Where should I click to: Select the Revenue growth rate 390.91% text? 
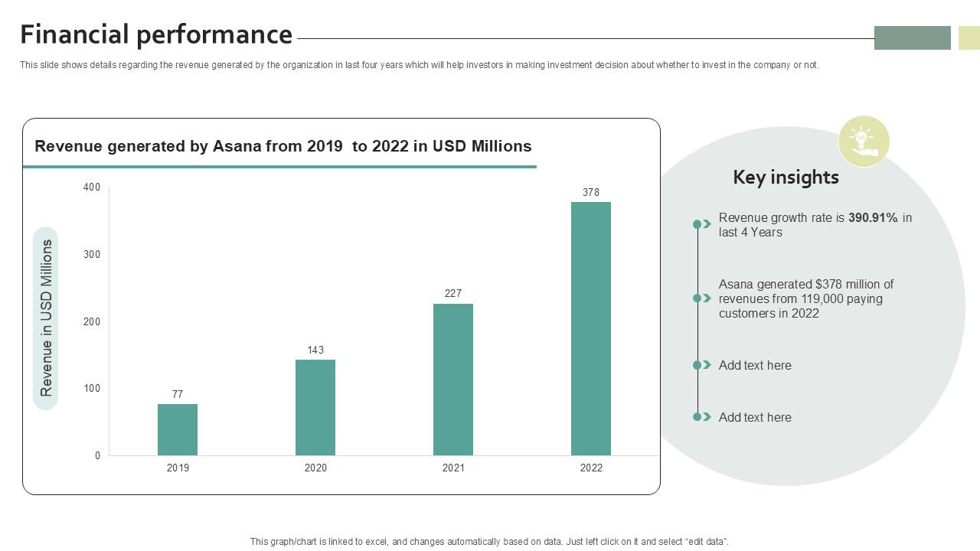point(815,225)
